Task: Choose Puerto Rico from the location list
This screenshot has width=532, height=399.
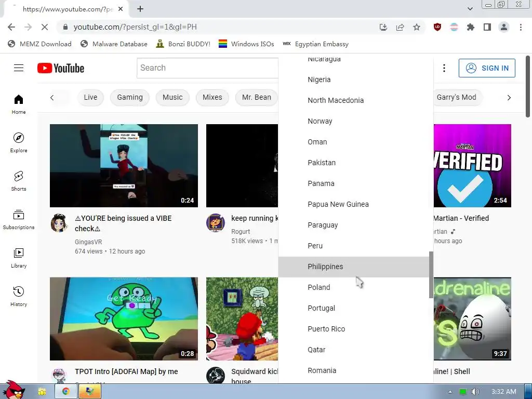Action: (353, 329)
